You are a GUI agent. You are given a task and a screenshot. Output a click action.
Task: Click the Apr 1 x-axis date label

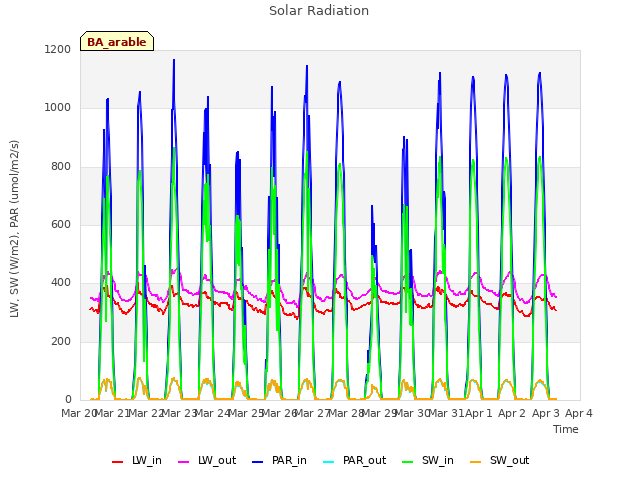[x=479, y=413]
